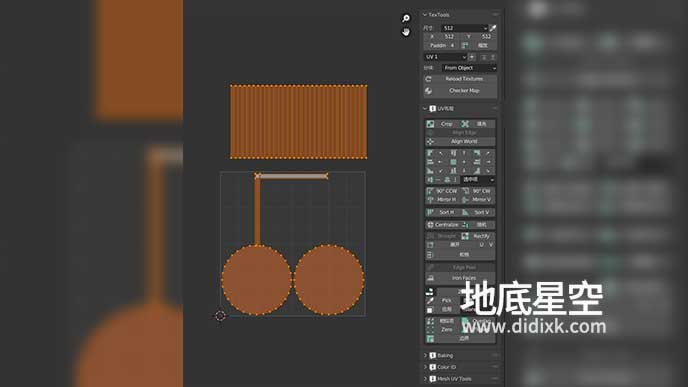Click the 90° CW rotate icon
The image size is (688, 387).
(466, 191)
